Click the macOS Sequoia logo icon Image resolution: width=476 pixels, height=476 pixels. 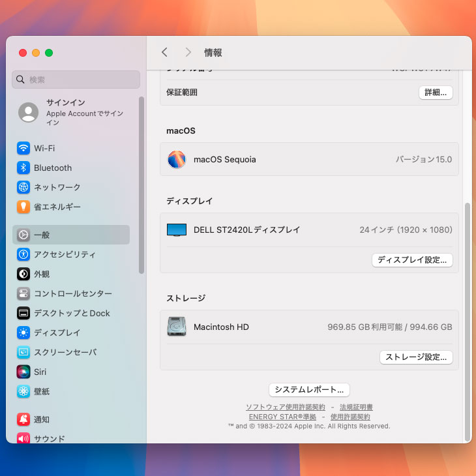tap(176, 159)
